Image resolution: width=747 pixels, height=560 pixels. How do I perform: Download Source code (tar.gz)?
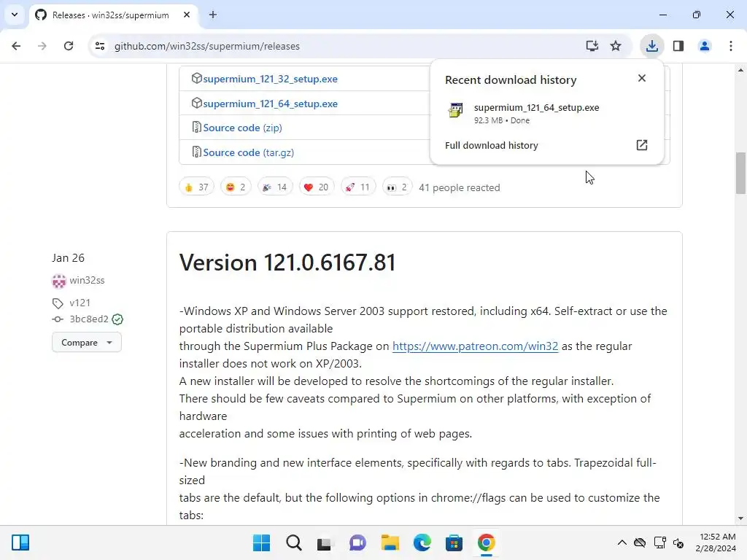[x=248, y=153]
